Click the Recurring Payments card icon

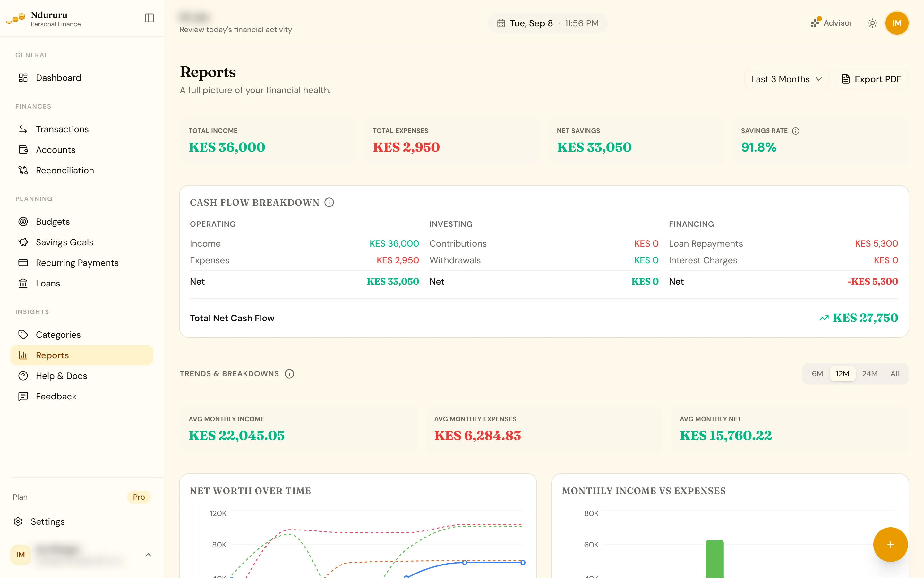pyautogui.click(x=23, y=263)
